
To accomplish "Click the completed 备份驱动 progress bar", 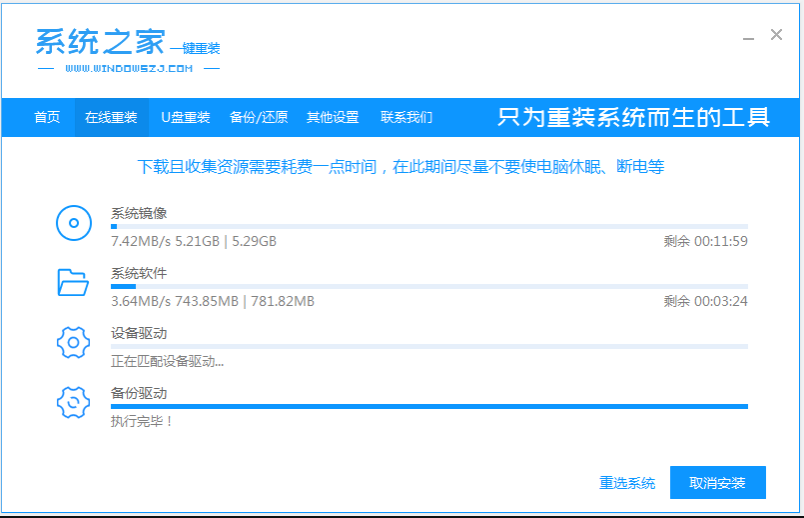I will [429, 406].
